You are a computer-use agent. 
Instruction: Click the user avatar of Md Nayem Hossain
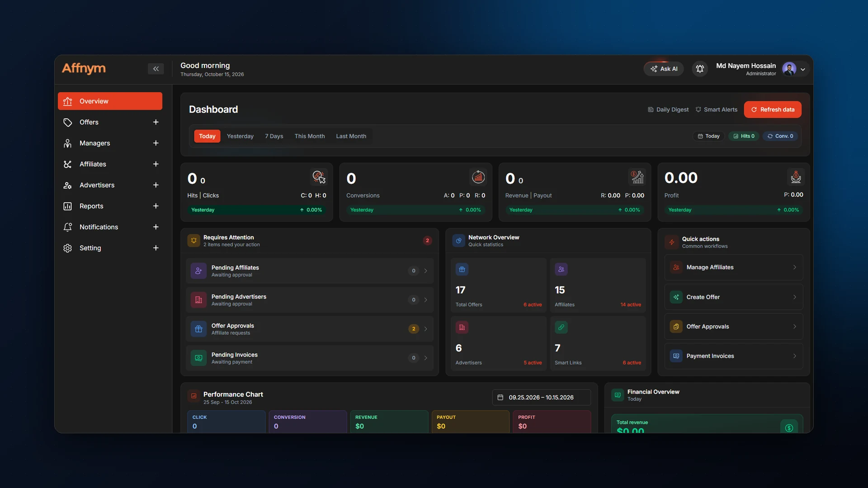coord(789,69)
